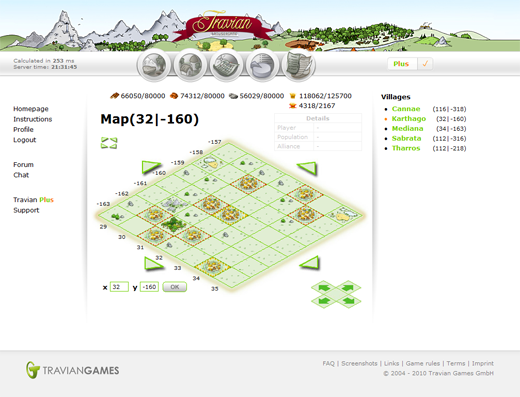
Task: Open the village center buildings icon
Action: tap(190, 65)
